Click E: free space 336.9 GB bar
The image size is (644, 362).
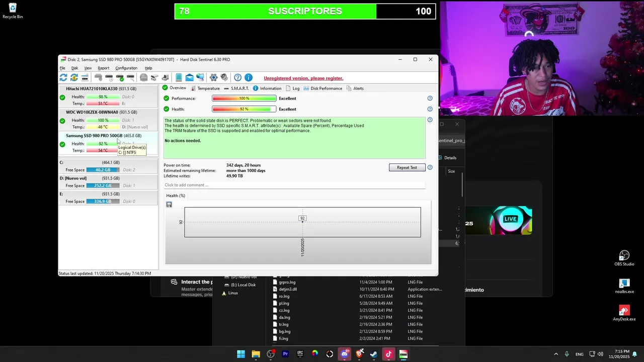click(x=103, y=201)
